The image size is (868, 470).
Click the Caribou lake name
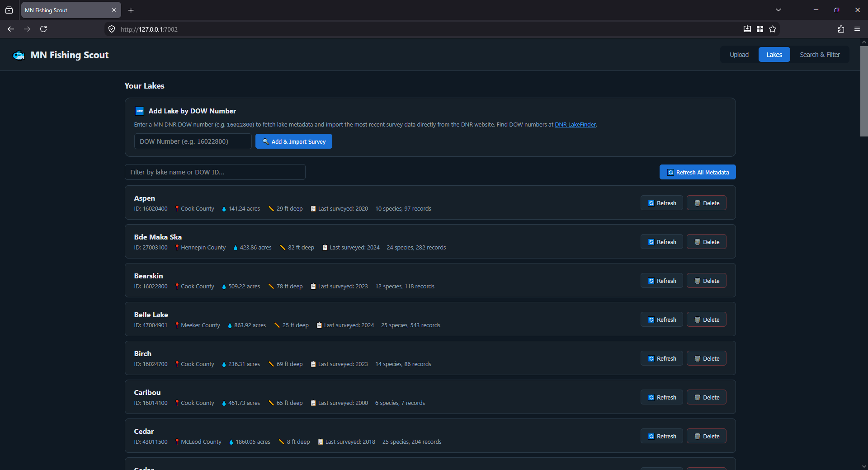[x=147, y=393]
